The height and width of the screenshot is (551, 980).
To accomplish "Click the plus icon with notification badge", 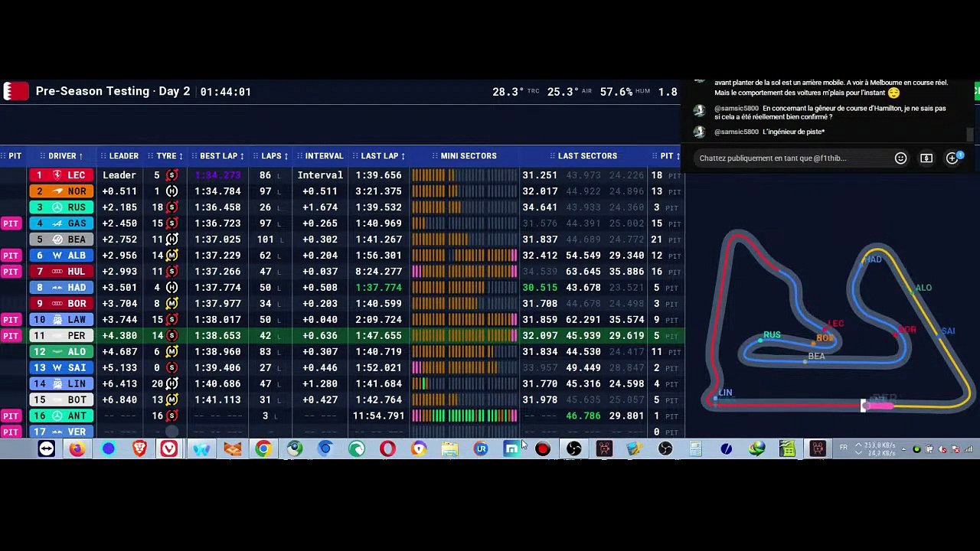I will point(952,158).
